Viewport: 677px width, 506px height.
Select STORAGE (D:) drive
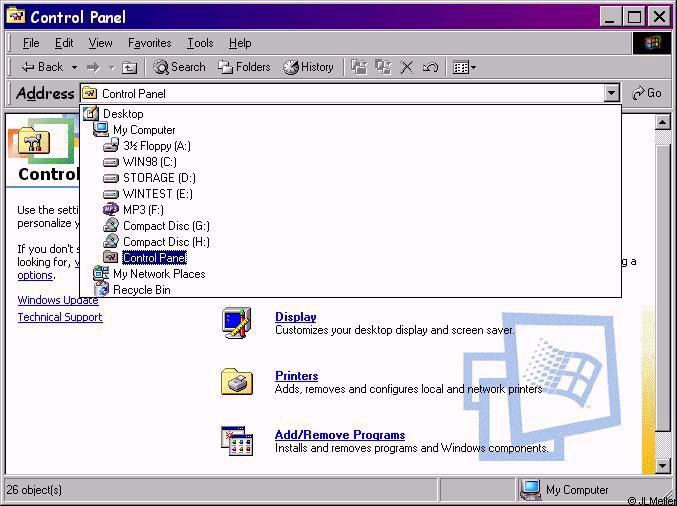coord(159,178)
